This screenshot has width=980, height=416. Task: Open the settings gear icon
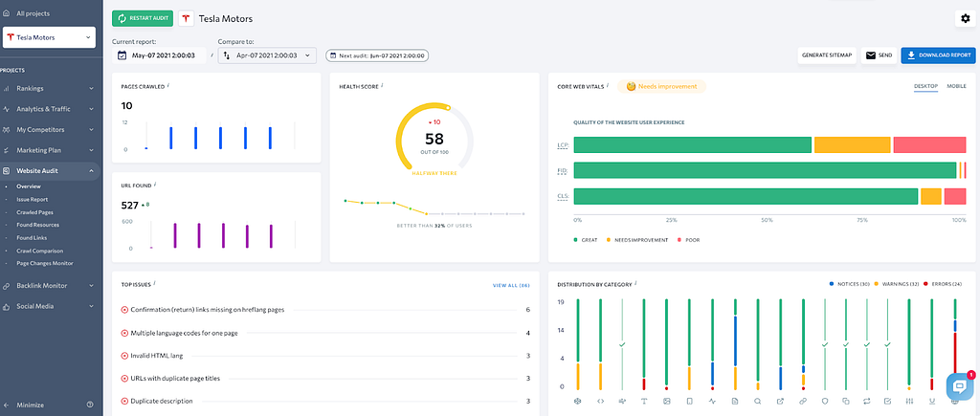coord(964,19)
